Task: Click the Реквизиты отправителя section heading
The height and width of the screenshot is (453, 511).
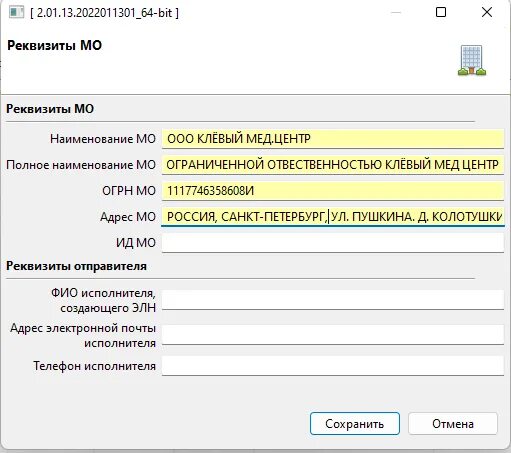Action: click(x=76, y=266)
